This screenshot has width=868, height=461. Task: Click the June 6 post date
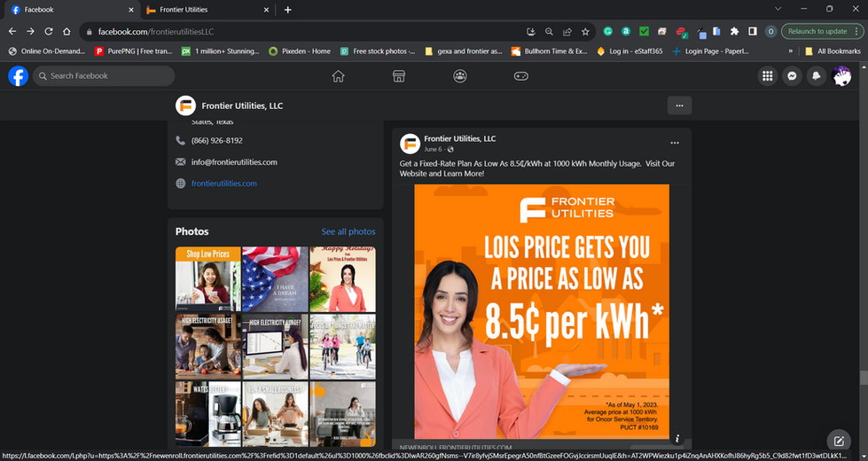(x=433, y=150)
